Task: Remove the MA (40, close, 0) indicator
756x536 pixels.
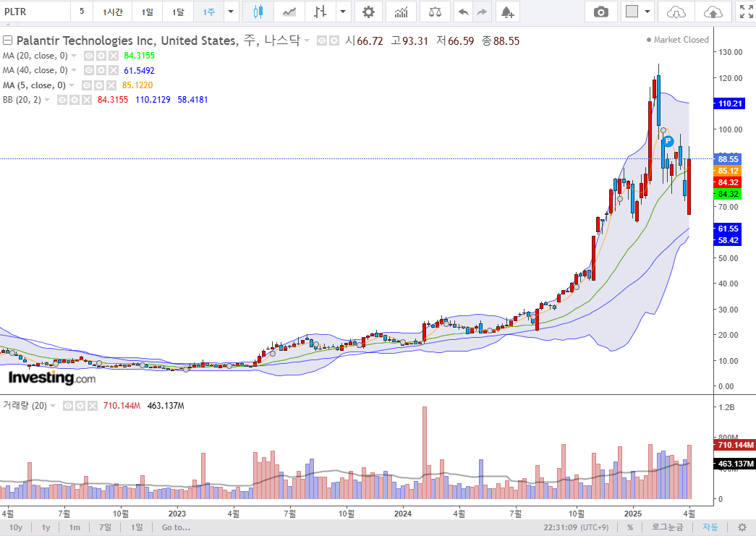Action: pos(113,70)
